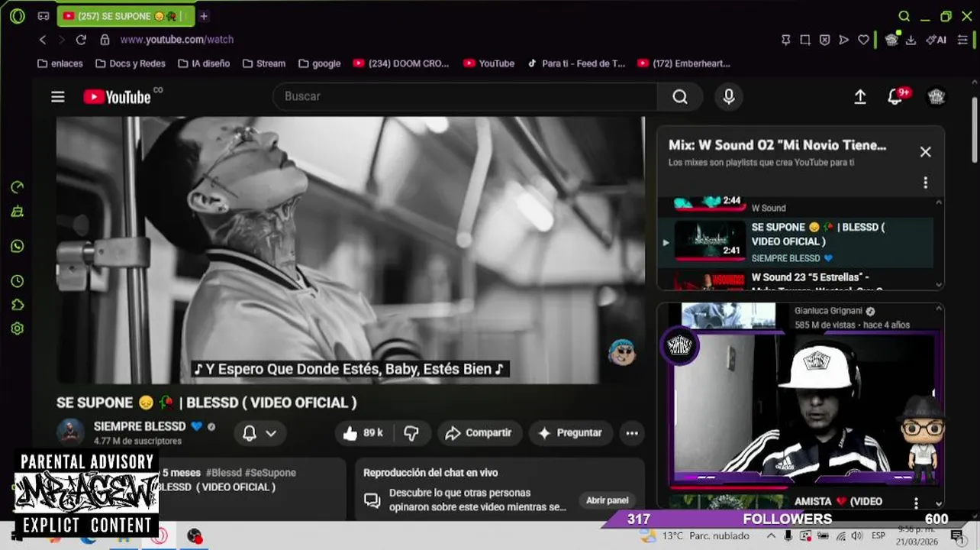980x550 pixels.
Task: Open the SIEMPRE BLESSD channel avatar
Action: 70,432
